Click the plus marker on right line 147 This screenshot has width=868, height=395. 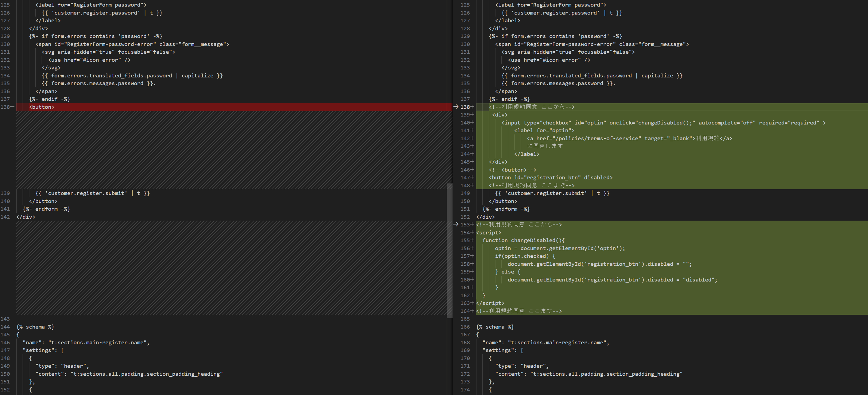[x=472, y=177]
